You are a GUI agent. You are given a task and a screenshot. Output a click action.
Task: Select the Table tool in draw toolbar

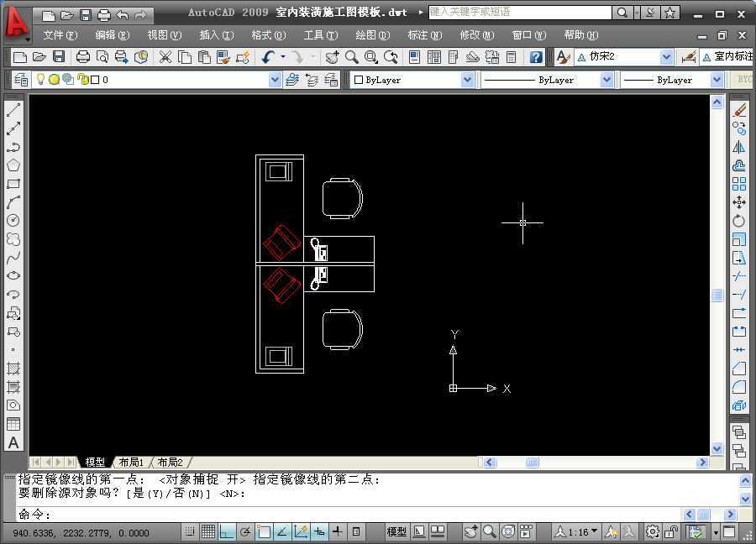(x=13, y=424)
